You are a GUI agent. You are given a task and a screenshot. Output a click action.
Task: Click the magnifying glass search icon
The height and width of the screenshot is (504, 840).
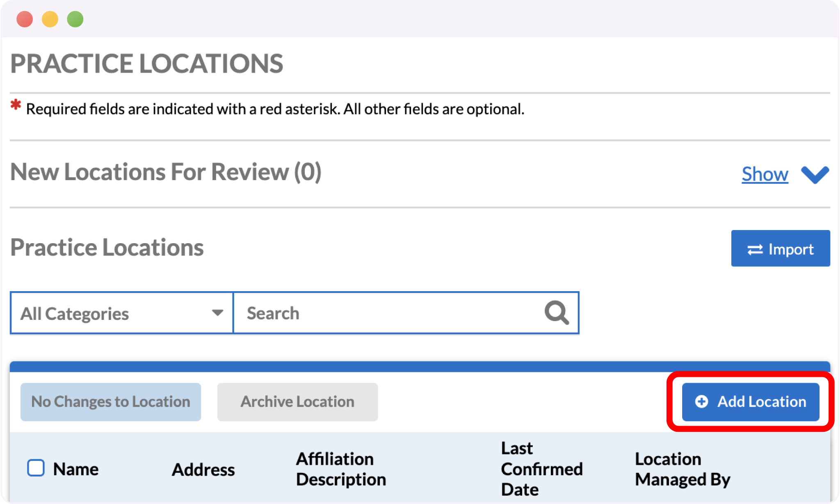pos(556,313)
